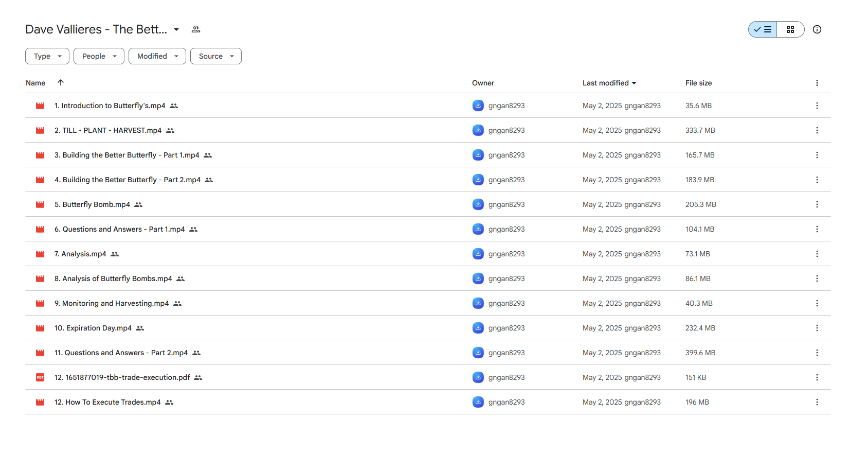868x453 pixels.
Task: Open more actions for 8. Analysis of Butterfly Bombs.mp4
Action: click(817, 278)
